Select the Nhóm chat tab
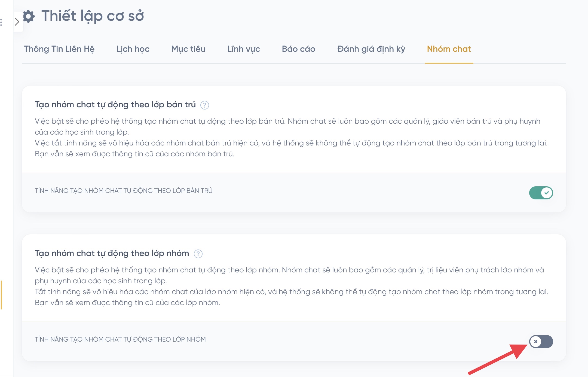The image size is (588, 377). pyautogui.click(x=449, y=49)
